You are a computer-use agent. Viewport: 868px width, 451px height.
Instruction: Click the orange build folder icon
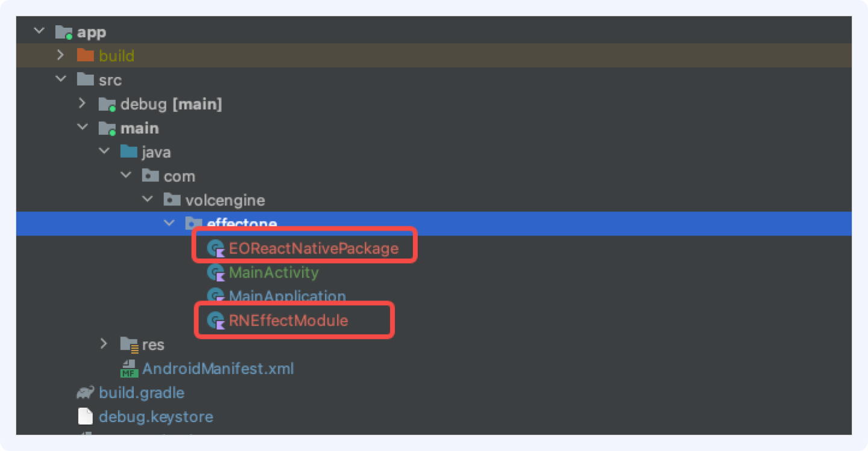86,55
